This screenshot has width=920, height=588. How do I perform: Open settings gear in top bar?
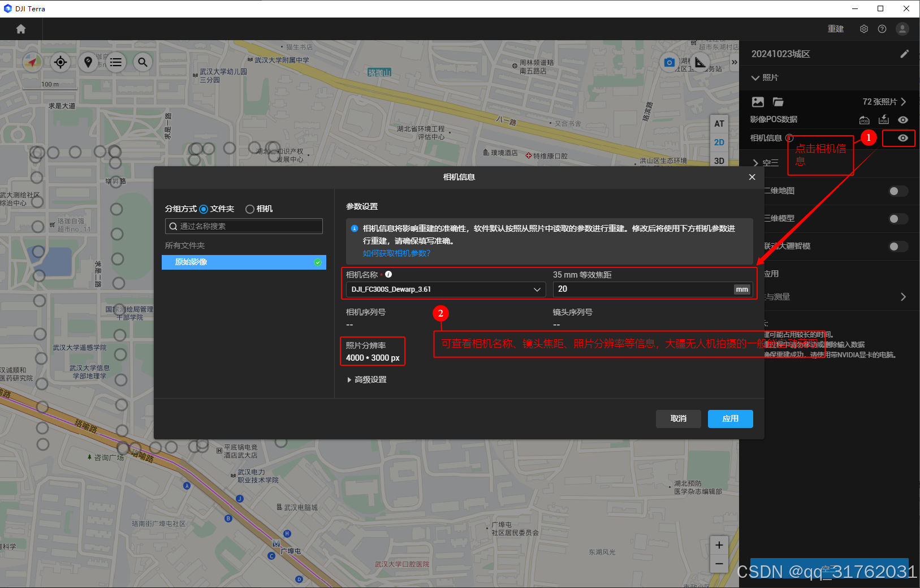[x=864, y=29]
